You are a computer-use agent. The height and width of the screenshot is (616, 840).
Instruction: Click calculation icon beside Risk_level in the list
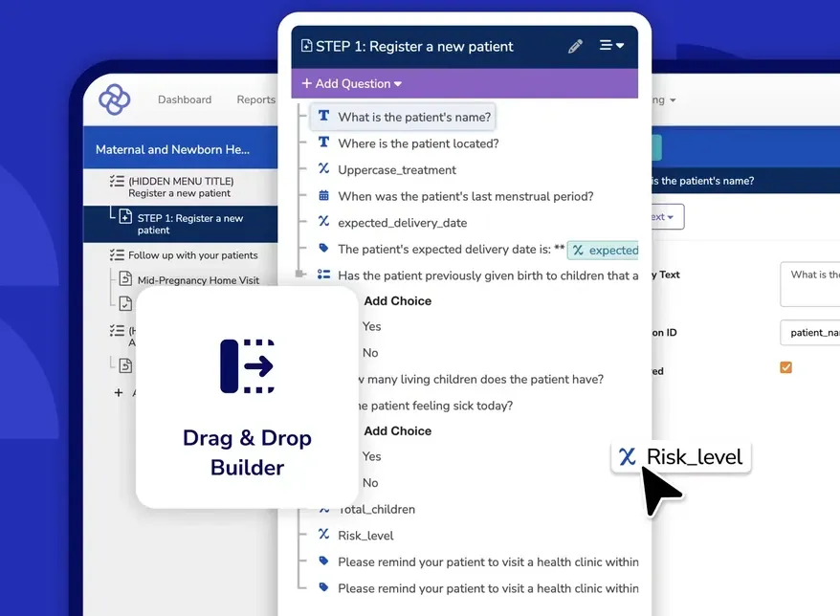(x=323, y=534)
